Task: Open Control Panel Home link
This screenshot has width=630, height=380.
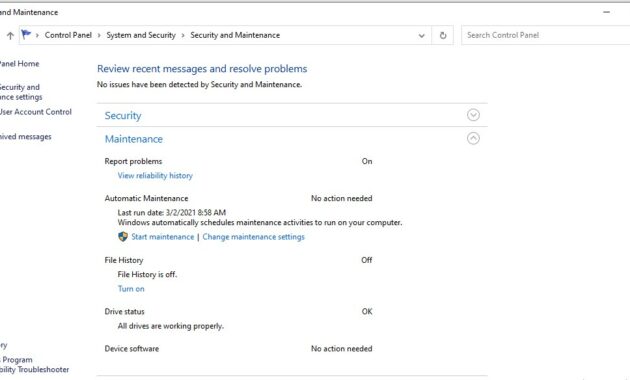Action: pyautogui.click(x=20, y=63)
